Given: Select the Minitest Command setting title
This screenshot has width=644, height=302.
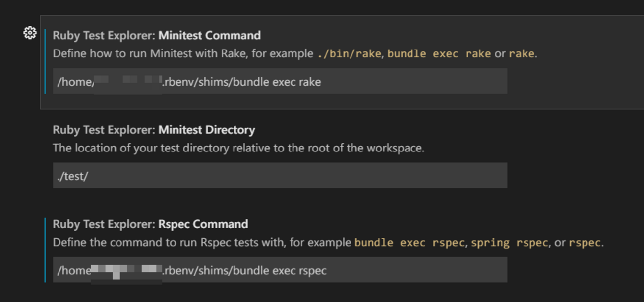Looking at the screenshot, I should (x=157, y=36).
